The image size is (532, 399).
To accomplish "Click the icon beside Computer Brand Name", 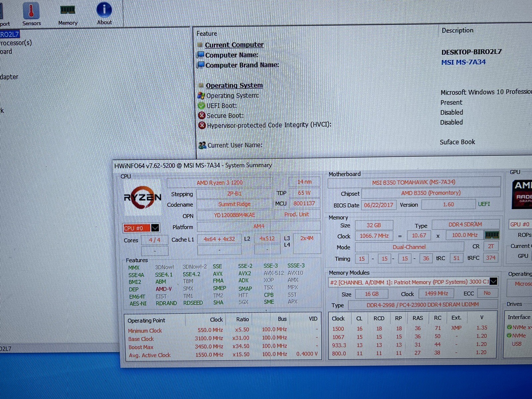I will pos(201,65).
